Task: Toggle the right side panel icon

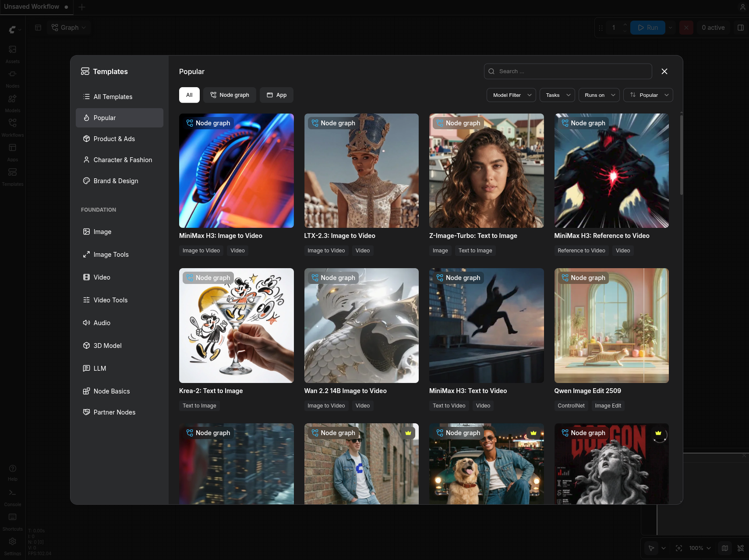Action: coord(741,28)
